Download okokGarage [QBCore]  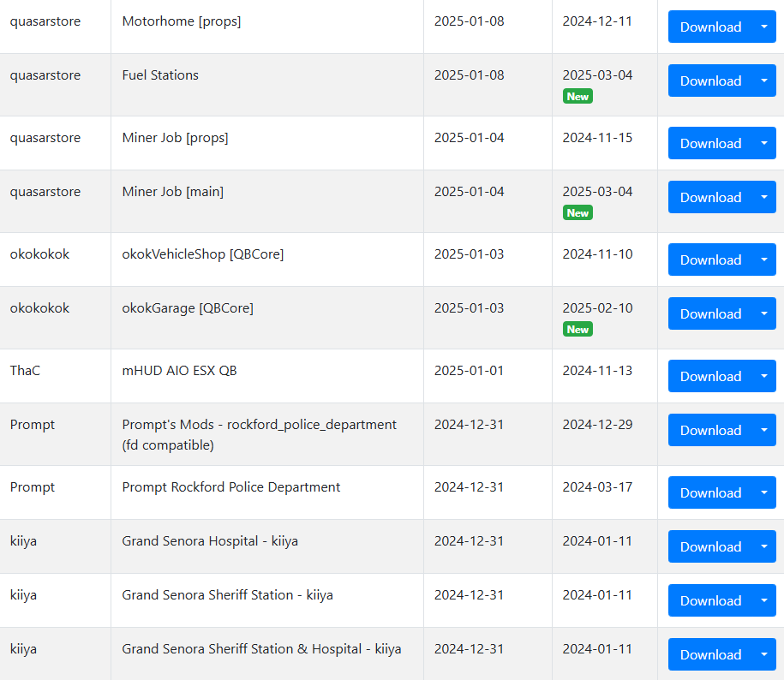click(x=710, y=313)
